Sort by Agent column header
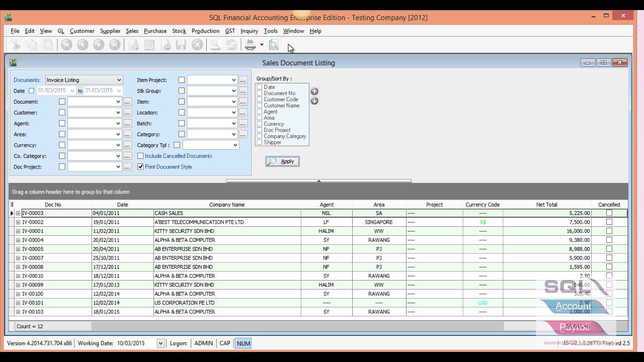Viewport: 644px width, 362px height. [x=327, y=205]
